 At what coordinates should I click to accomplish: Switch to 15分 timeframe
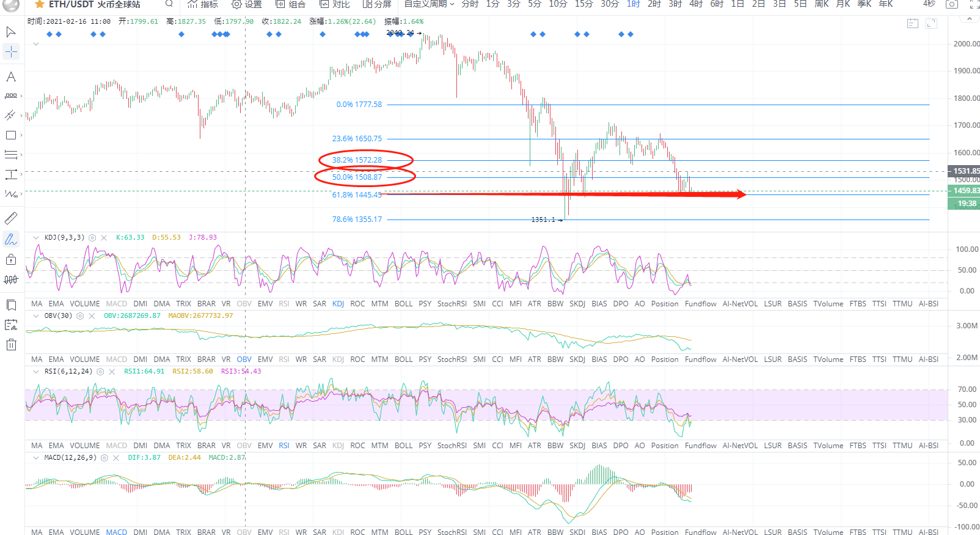click(x=584, y=4)
